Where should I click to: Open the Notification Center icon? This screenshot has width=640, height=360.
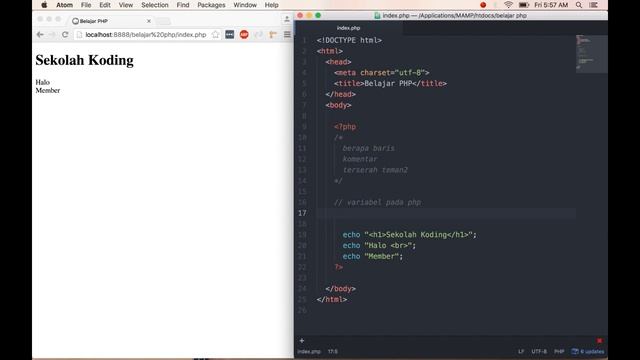(593, 5)
